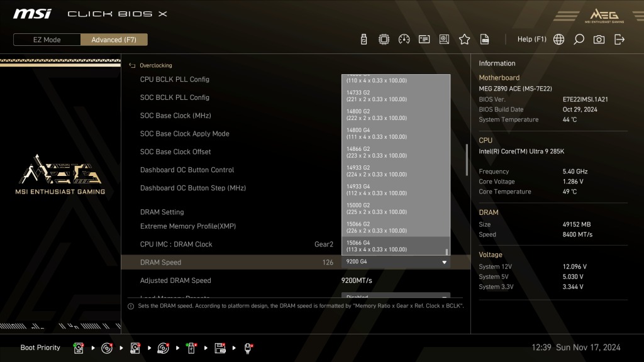
Task: Open the magnifier search icon
Action: [x=579, y=40]
